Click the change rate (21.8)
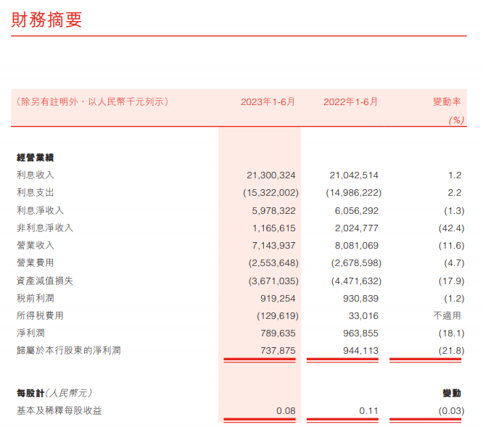Image resolution: width=483 pixels, height=448 pixels. [x=451, y=351]
